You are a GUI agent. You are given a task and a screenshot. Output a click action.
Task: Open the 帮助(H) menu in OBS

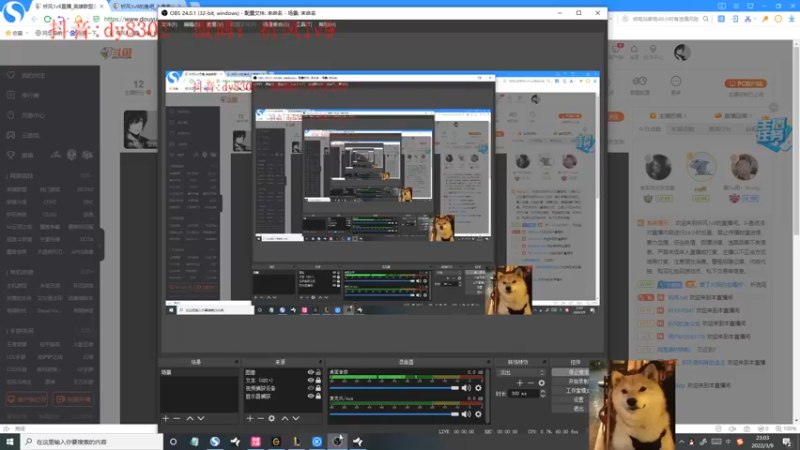(x=327, y=24)
